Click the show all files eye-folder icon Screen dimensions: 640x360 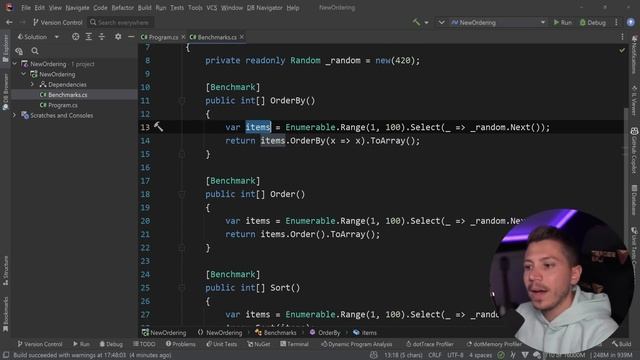pos(19,51)
